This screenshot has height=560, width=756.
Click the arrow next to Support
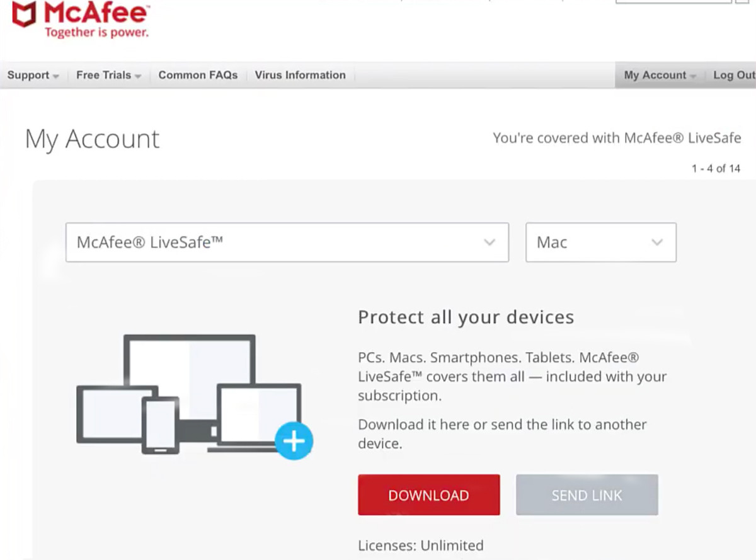click(x=56, y=76)
